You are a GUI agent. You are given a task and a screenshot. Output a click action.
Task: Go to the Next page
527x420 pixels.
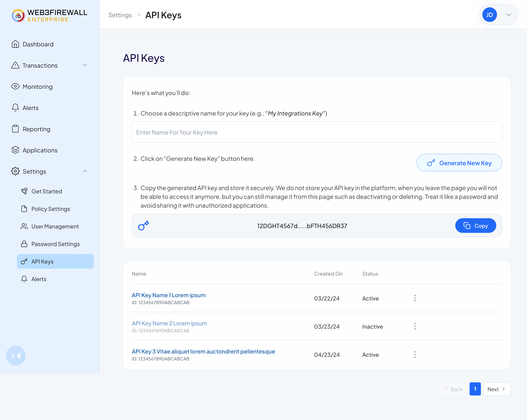[497, 389]
